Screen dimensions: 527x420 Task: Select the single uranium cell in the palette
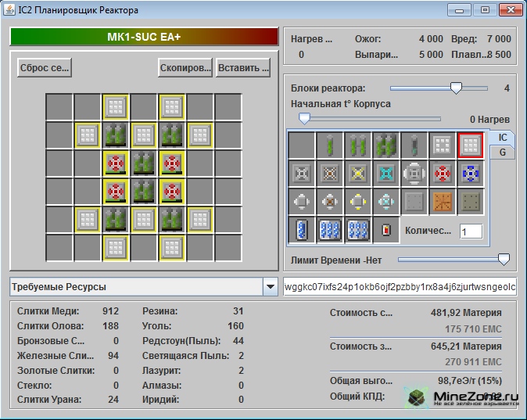click(x=330, y=145)
